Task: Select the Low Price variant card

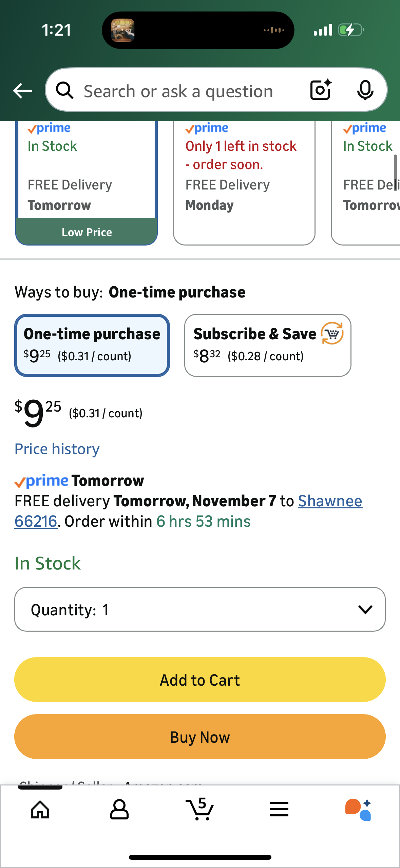Action: (87, 183)
